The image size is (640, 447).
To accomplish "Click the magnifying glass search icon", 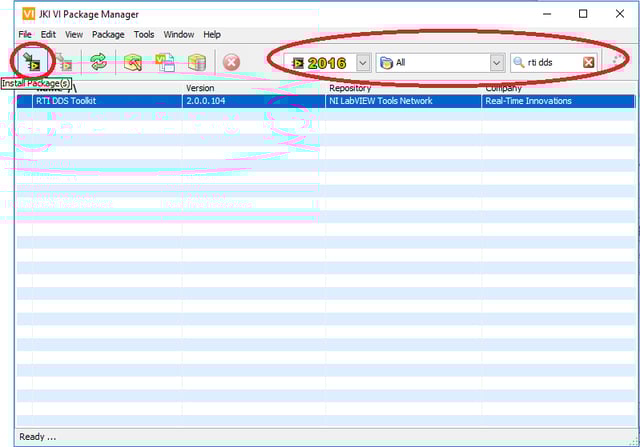I will 518,62.
